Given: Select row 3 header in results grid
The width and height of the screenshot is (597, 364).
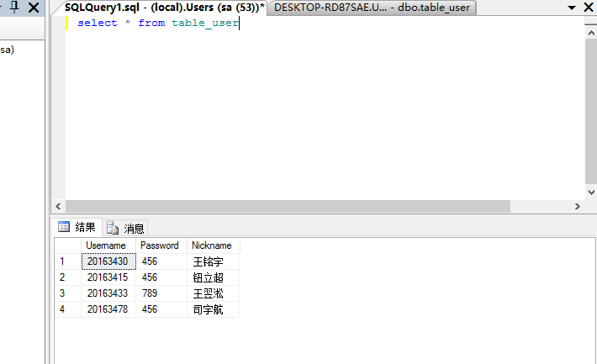Looking at the screenshot, I should coord(68,293).
